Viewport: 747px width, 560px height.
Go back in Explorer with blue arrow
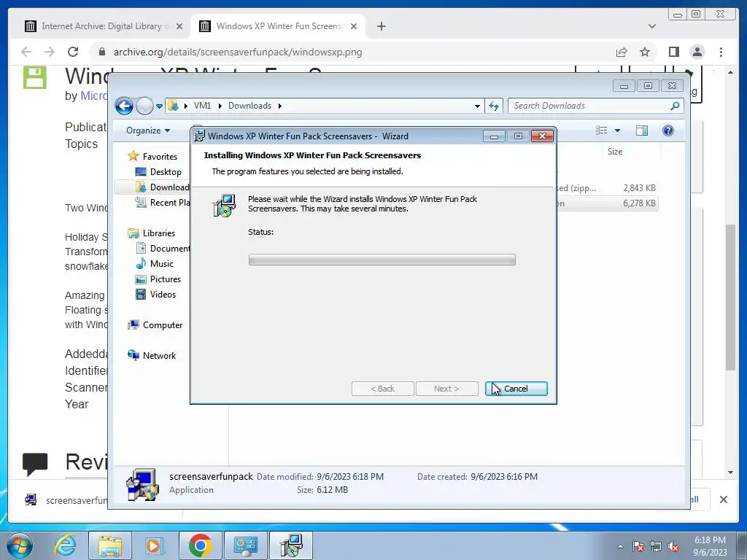tap(124, 106)
